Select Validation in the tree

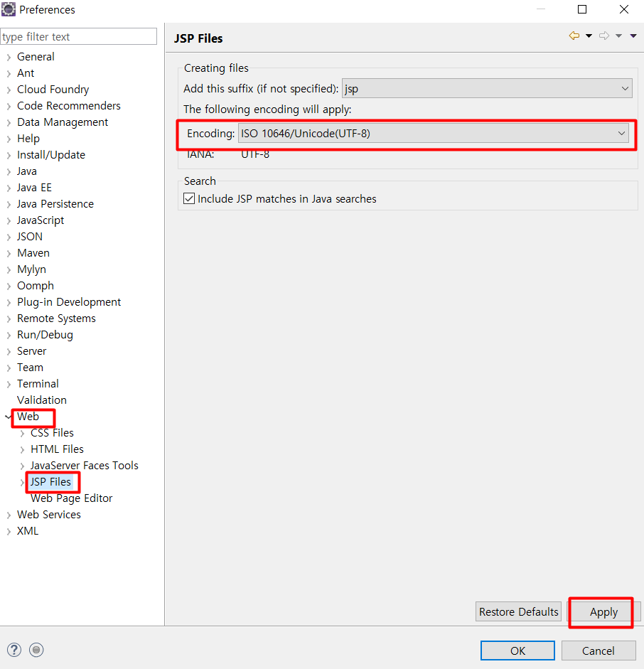click(42, 400)
